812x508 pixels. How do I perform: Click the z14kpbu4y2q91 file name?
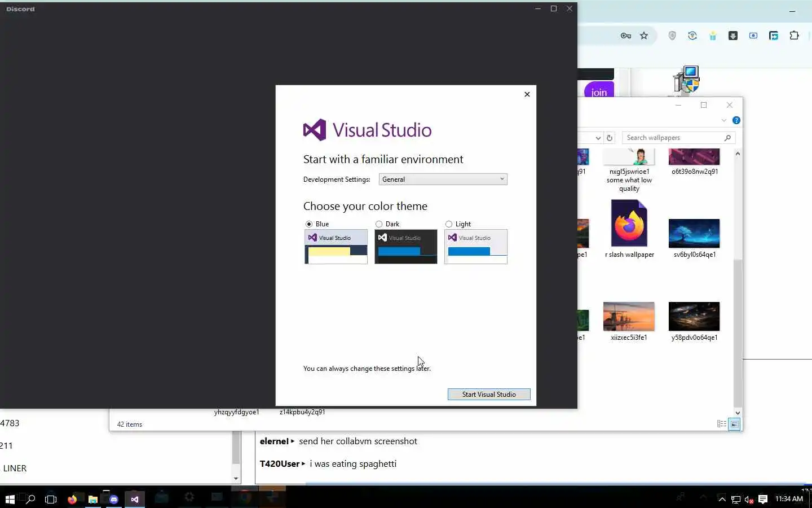pyautogui.click(x=302, y=412)
